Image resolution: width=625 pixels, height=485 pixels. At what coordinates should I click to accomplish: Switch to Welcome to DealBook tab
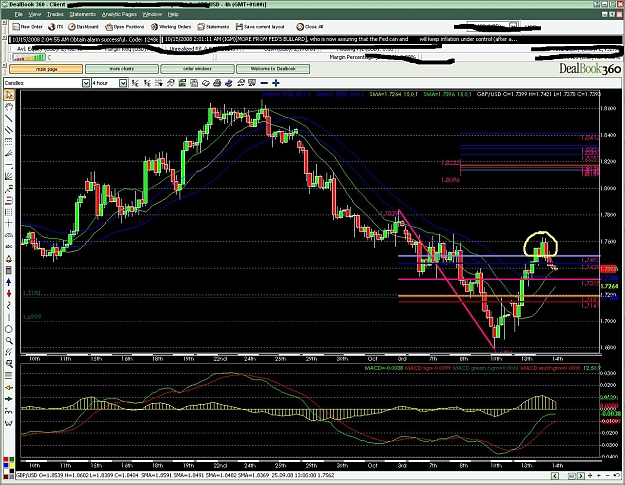[273, 69]
